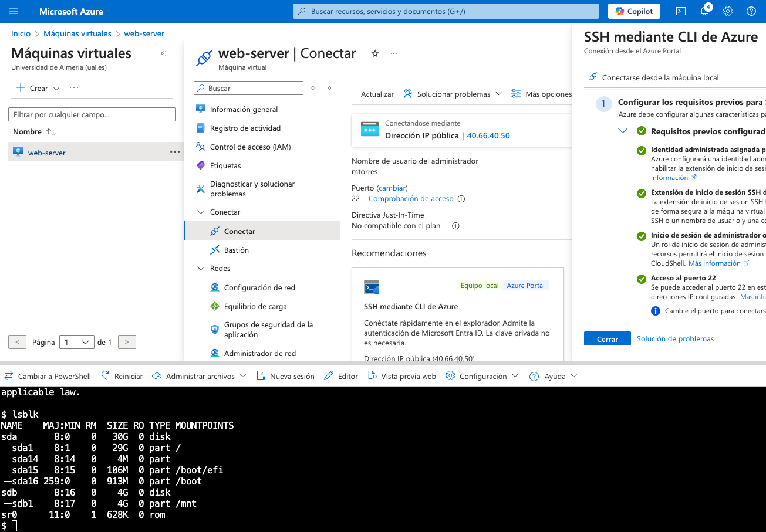Click expand/collapse arrows beside Buscar field
This screenshot has width=766, height=532.
coord(313,88)
